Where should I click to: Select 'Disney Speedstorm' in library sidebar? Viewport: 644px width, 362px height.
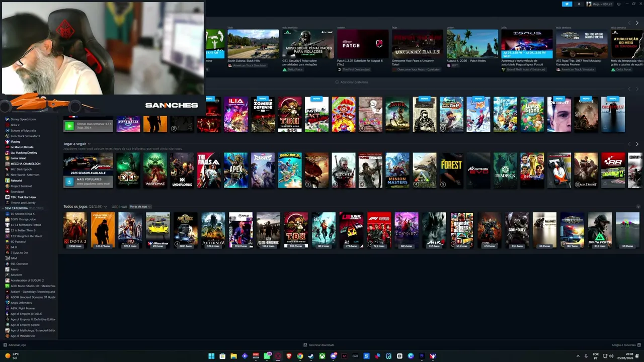pos(23,119)
